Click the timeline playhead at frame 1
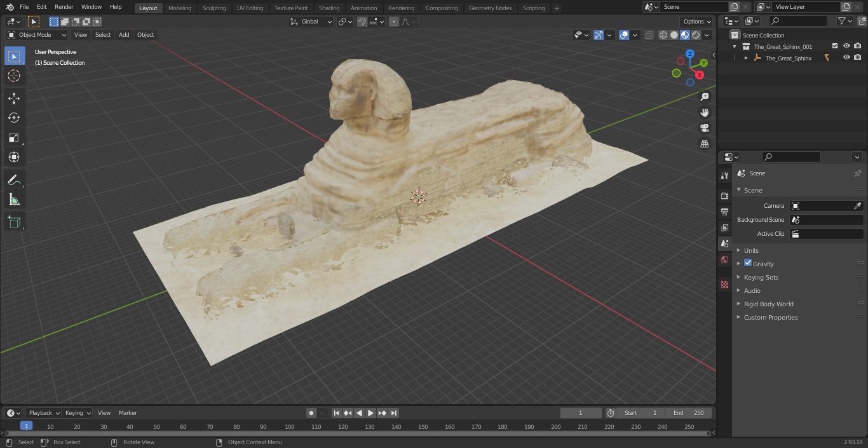Image resolution: width=868 pixels, height=448 pixels. pyautogui.click(x=26, y=426)
